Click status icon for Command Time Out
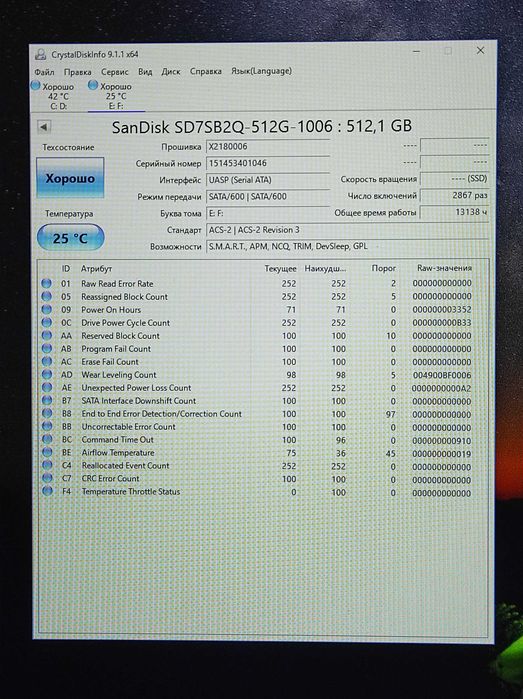Image resolution: width=523 pixels, height=699 pixels. 46,439
